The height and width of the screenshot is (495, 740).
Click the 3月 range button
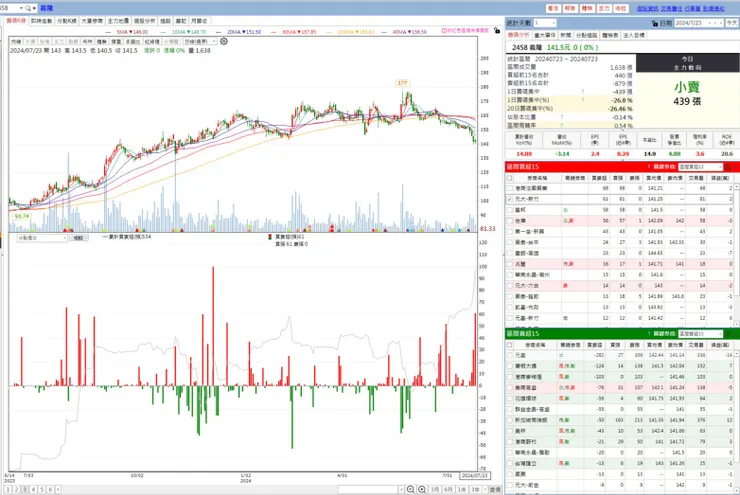click(x=435, y=489)
